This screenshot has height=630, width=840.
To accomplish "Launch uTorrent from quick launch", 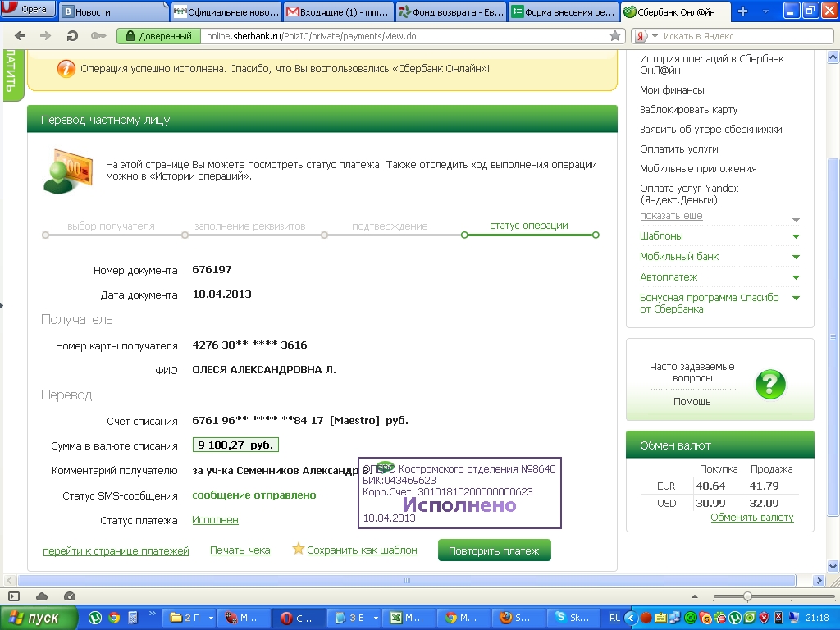I will point(95,618).
